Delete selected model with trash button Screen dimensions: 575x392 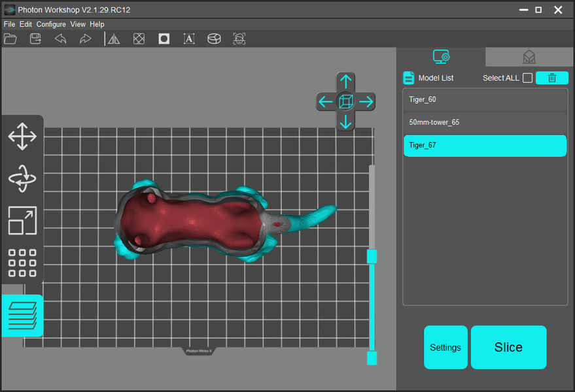(x=551, y=78)
